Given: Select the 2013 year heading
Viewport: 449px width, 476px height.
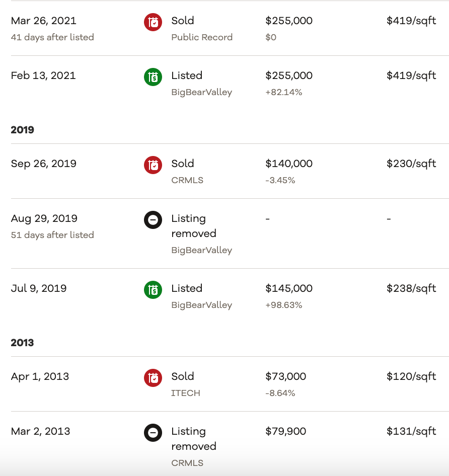Looking at the screenshot, I should pos(23,343).
